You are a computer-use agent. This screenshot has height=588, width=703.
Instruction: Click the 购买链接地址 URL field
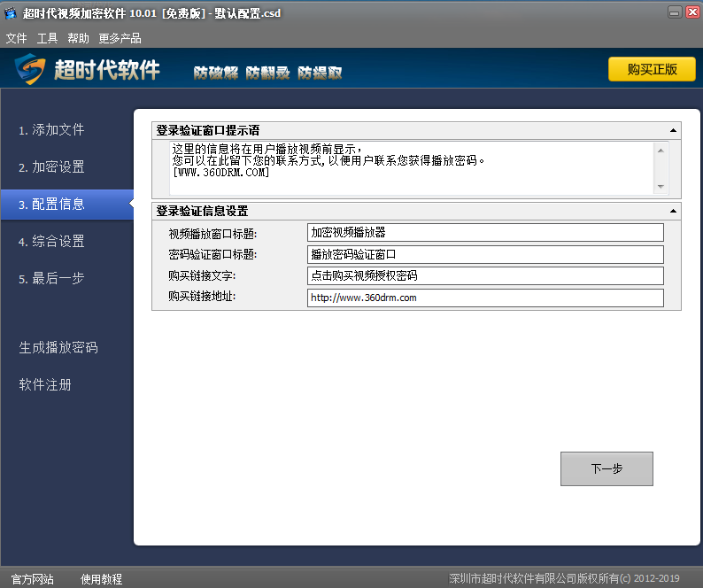click(x=485, y=298)
